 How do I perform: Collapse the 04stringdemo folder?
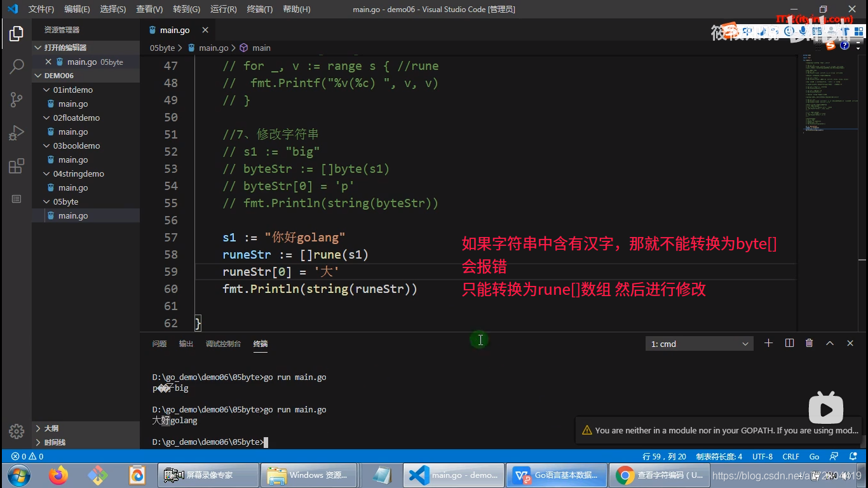[86, 173]
